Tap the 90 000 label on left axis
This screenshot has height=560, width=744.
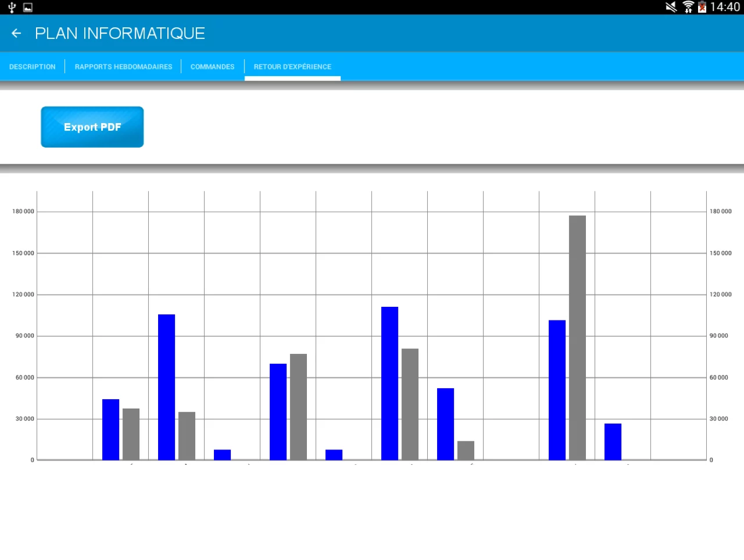click(25, 336)
